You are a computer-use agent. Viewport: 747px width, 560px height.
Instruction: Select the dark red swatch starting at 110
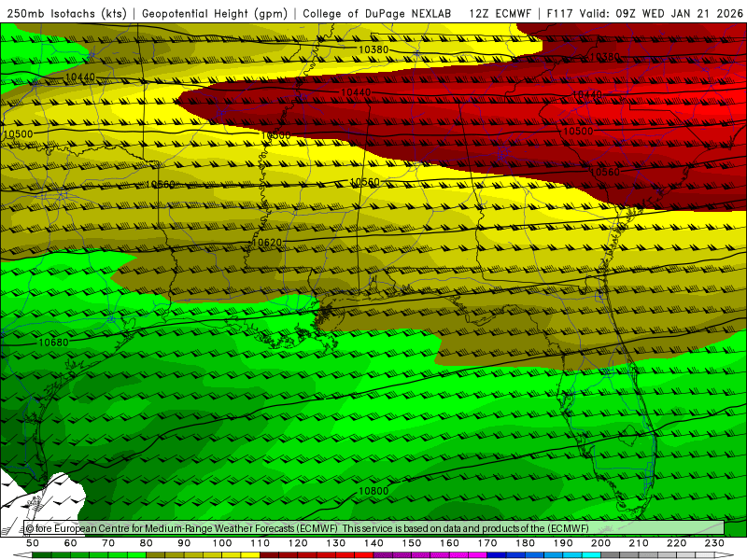(270, 555)
